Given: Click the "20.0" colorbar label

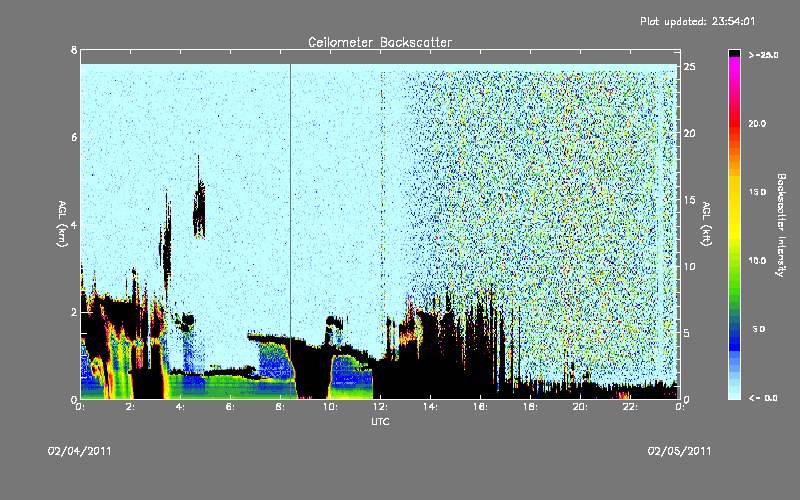Looking at the screenshot, I should coord(757,123).
